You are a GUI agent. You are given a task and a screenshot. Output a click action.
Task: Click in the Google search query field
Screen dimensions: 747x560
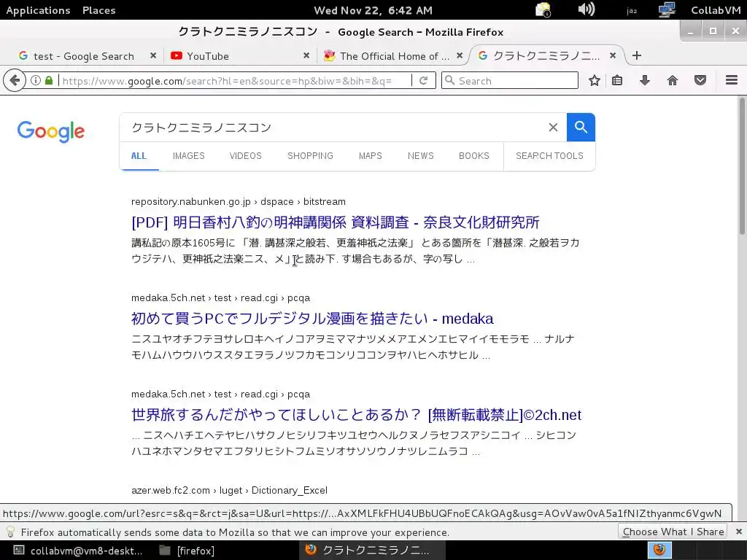pyautogui.click(x=333, y=127)
